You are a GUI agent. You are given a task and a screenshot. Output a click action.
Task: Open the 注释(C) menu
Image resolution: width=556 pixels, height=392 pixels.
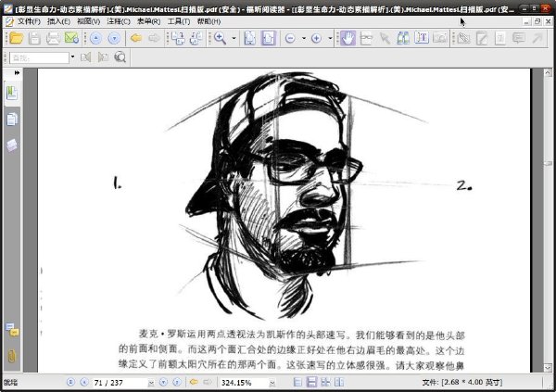click(119, 21)
